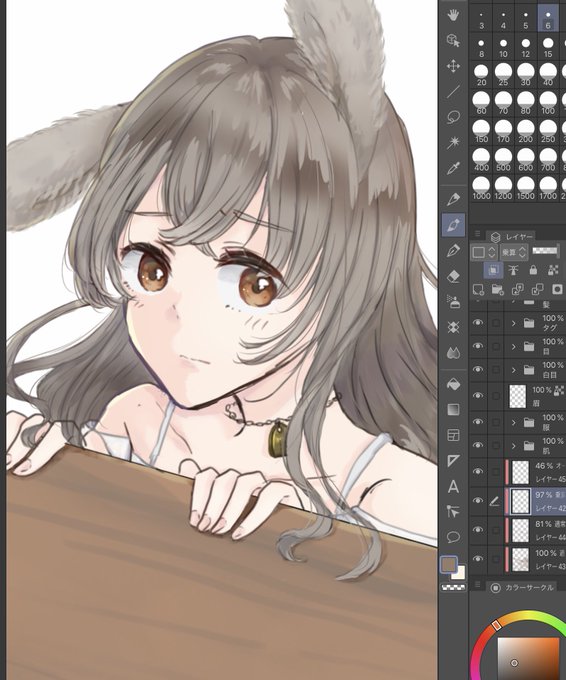
Task: Toggle Lock layer
Action: pos(533,270)
